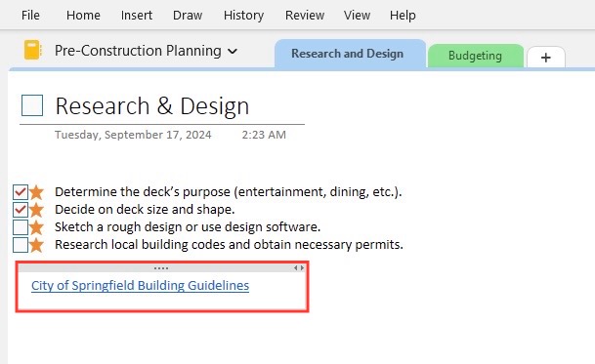Uncheck the Determine the deck's purpose checkbox

(21, 192)
